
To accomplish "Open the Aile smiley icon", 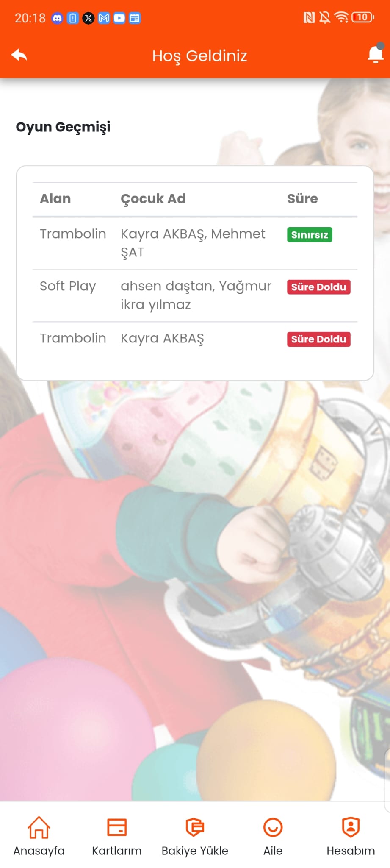I will tap(273, 827).
